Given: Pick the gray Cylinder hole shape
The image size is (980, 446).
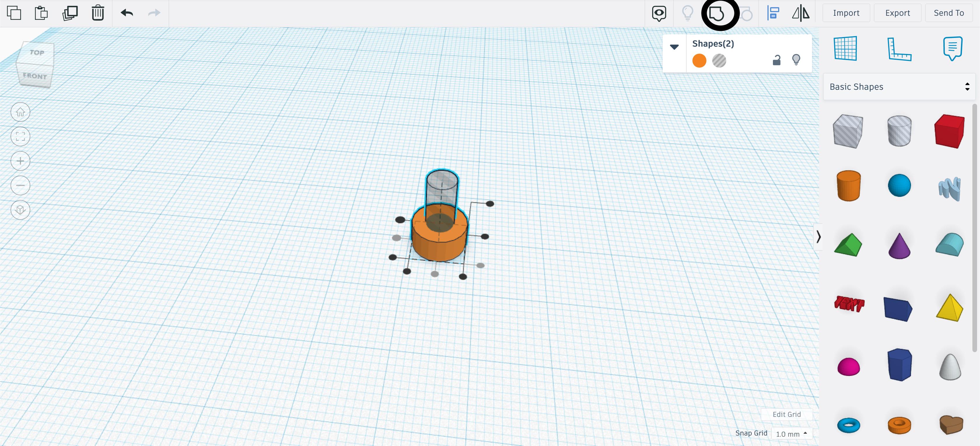Looking at the screenshot, I should (x=899, y=131).
